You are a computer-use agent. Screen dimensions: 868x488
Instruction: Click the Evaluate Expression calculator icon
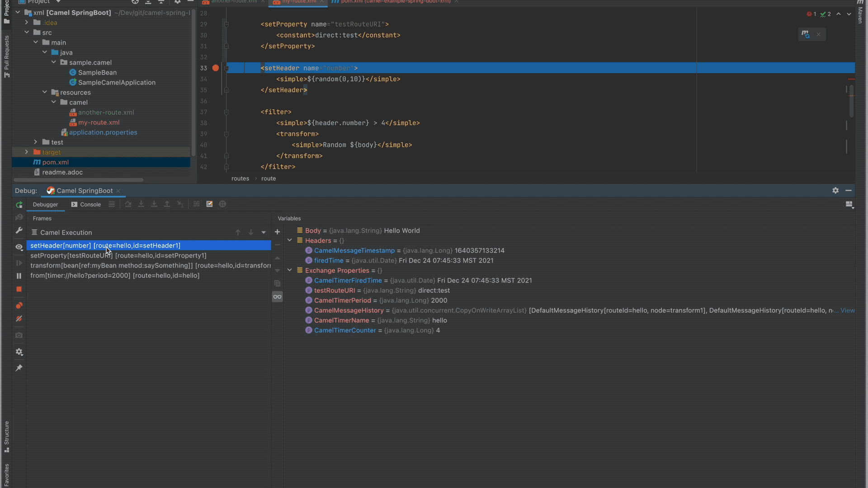pos(209,204)
